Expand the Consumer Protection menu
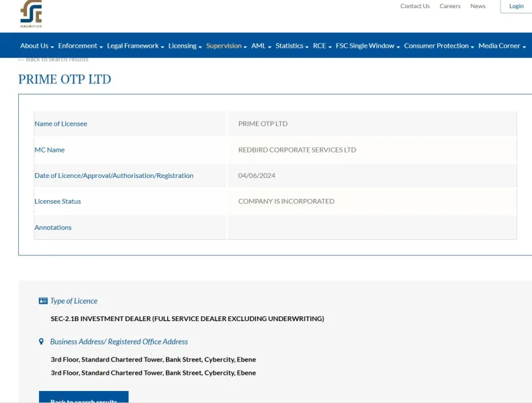 point(439,46)
